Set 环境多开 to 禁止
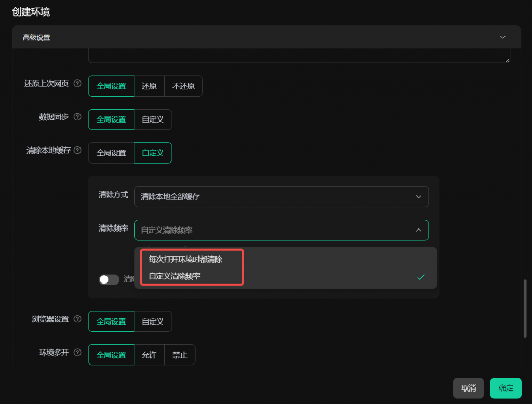Viewport: 532px width, 404px height. point(180,355)
